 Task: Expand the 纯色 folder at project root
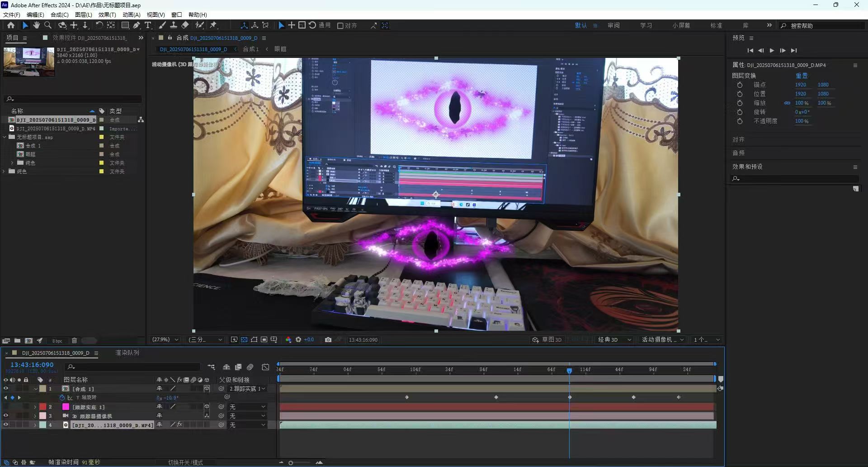coord(4,172)
